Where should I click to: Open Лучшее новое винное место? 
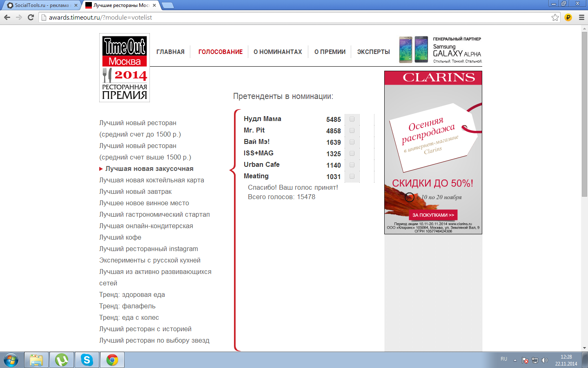[x=144, y=203]
